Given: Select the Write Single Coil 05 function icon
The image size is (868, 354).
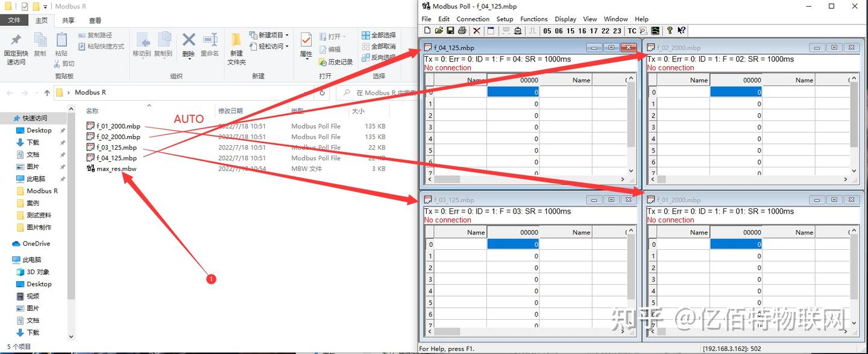Looking at the screenshot, I should pyautogui.click(x=546, y=31).
